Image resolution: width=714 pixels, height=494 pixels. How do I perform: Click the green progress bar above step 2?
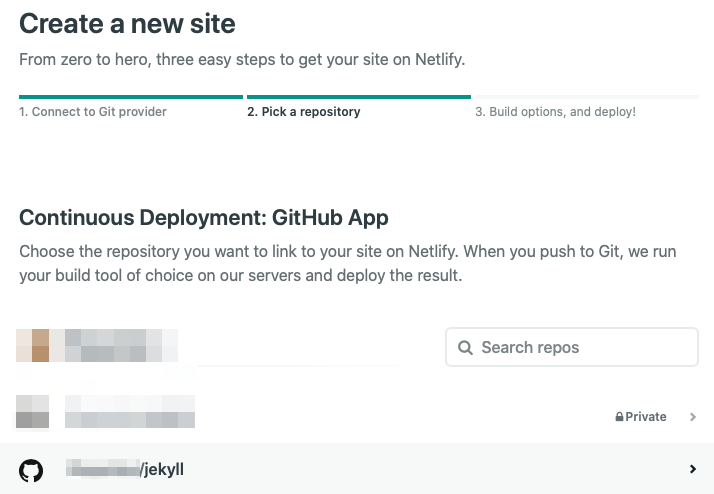click(358, 97)
